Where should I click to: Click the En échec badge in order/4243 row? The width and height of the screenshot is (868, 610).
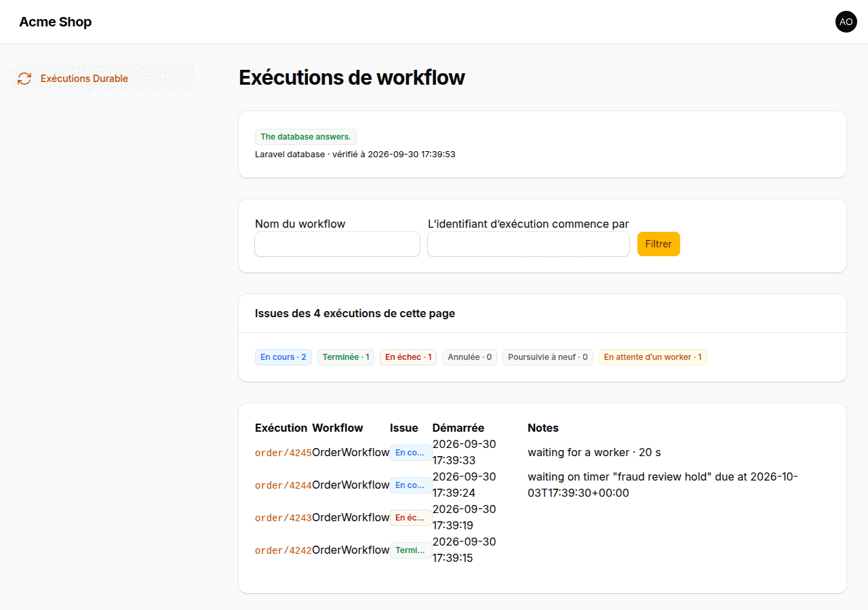[411, 518]
